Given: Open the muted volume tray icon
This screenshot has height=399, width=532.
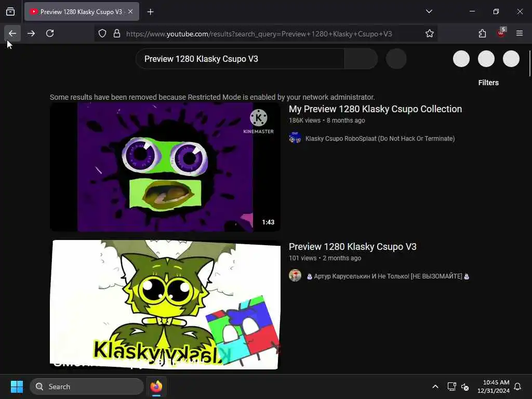Looking at the screenshot, I should click(465, 387).
